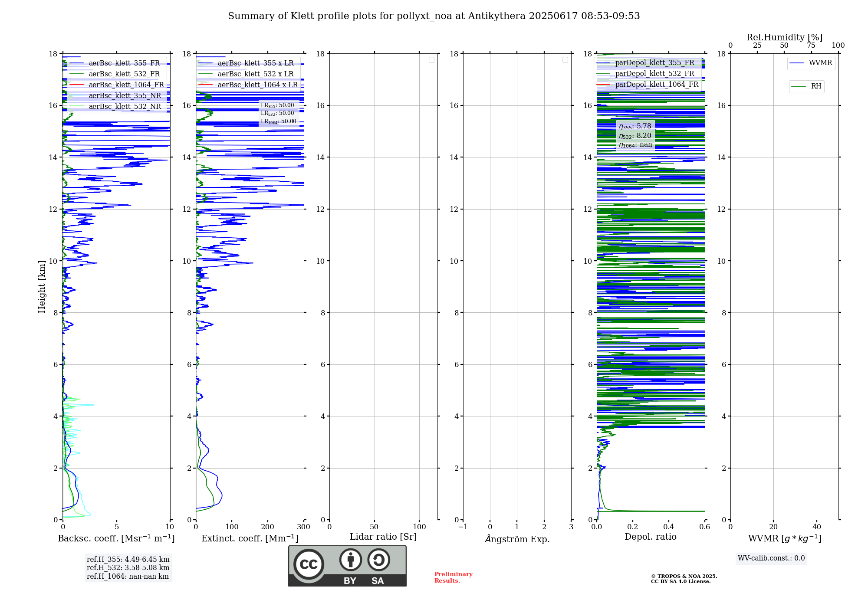The height and width of the screenshot is (590, 868).
Task: Click the η532: 8.20 annotation
Action: point(635,136)
